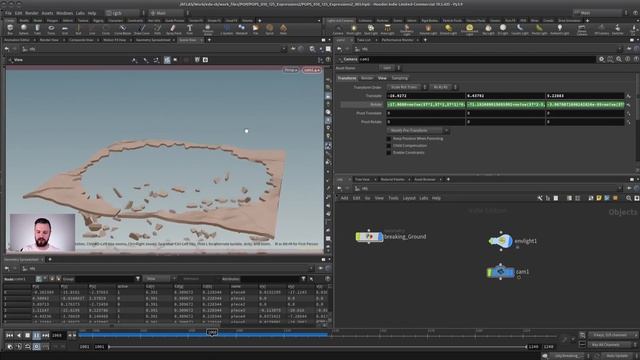The width and height of the screenshot is (640, 360).
Task: Open the Modify Pre-Transform dropdown
Action: pos(418,131)
